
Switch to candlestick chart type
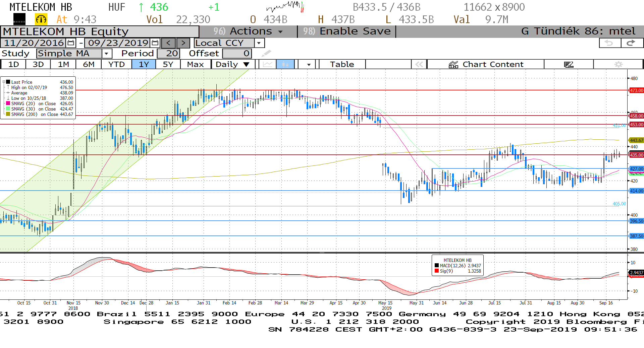pos(285,64)
